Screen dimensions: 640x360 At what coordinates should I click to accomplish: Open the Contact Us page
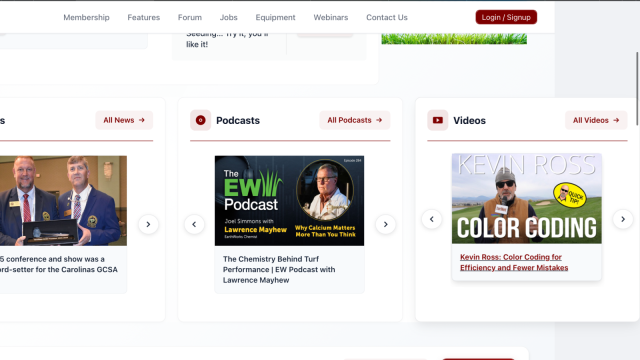point(387,18)
